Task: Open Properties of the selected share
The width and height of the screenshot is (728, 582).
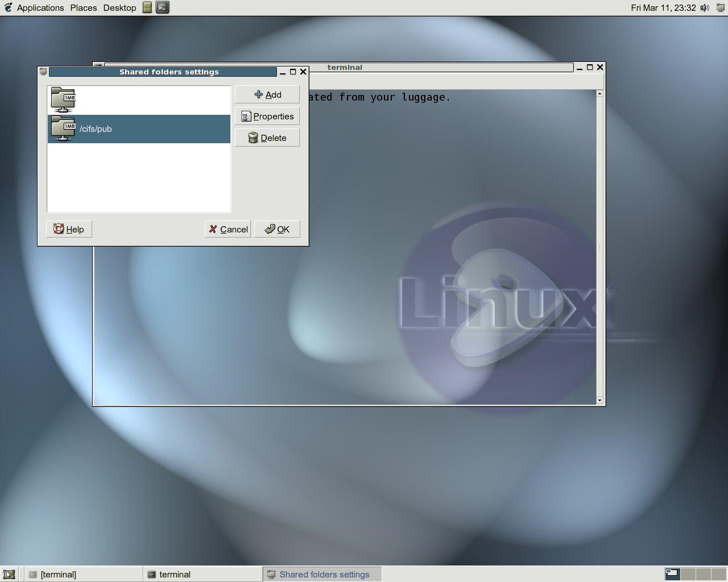Action: coord(267,116)
